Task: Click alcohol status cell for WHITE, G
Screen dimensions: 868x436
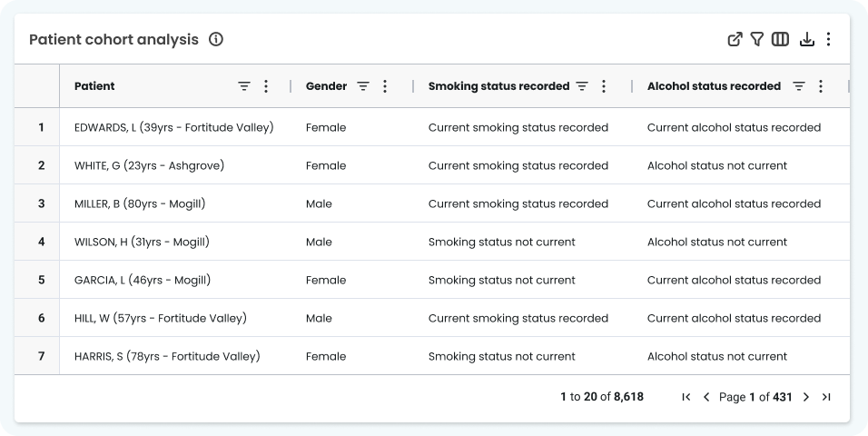Action: 717,165
